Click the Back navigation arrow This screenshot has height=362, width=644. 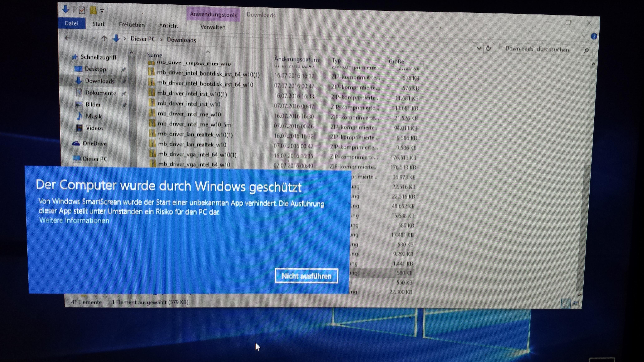[68, 38]
